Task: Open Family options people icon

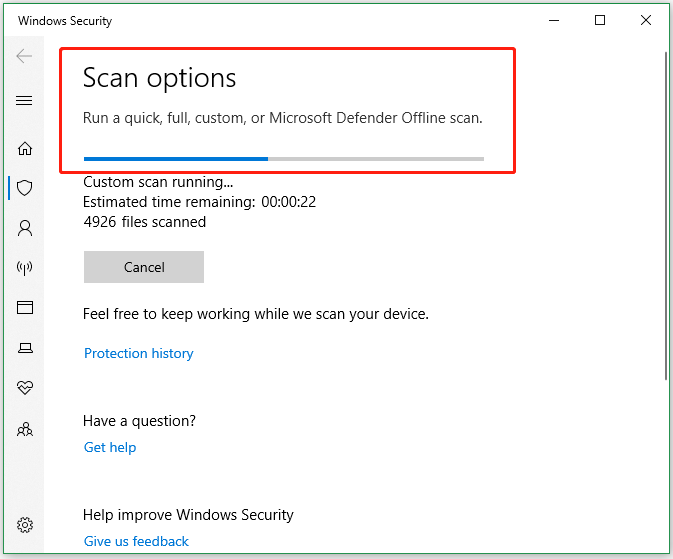Action: (24, 429)
